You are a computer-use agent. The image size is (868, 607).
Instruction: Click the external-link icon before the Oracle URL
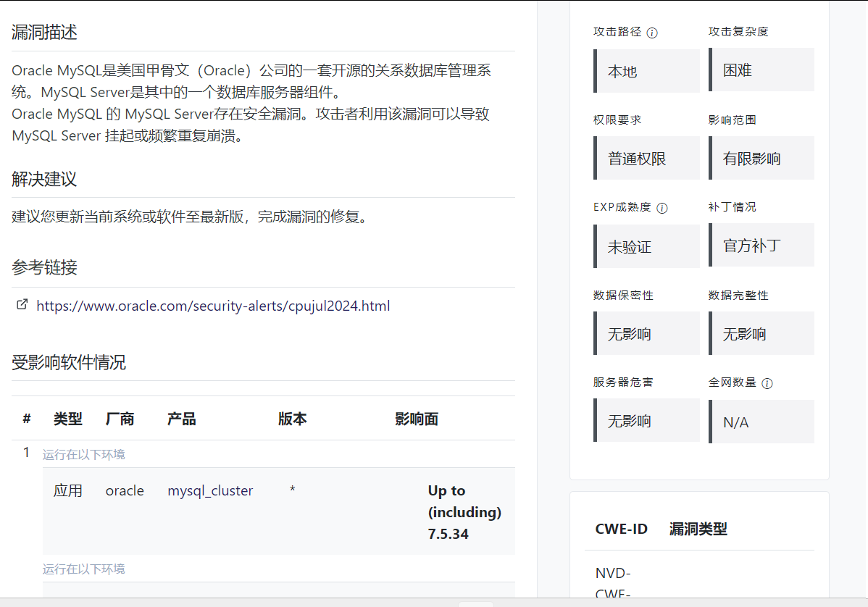[22, 305]
